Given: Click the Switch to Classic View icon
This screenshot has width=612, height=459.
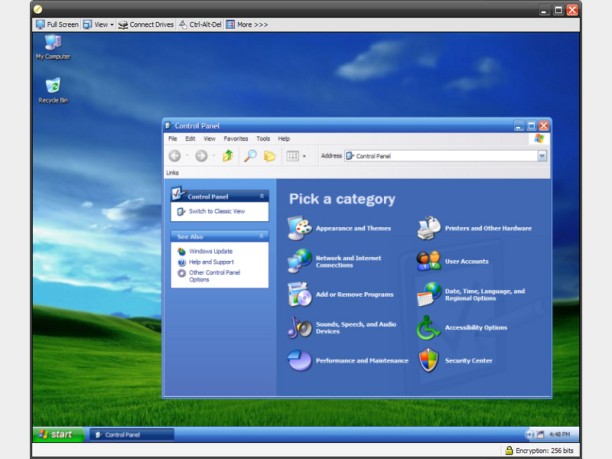Looking at the screenshot, I should pos(181,212).
